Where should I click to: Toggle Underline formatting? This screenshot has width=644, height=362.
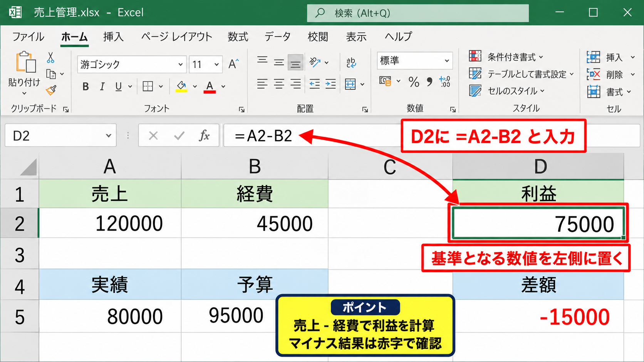119,87
